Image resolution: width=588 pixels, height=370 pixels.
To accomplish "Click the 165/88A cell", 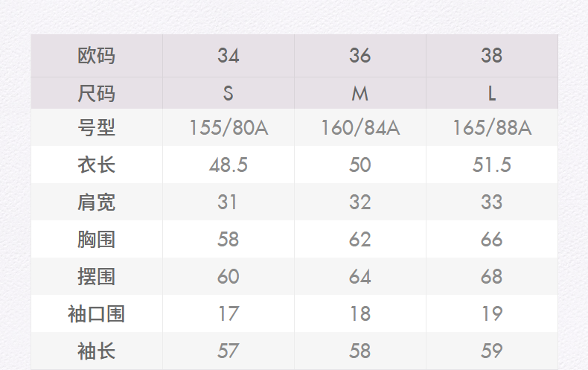I will [x=492, y=128].
